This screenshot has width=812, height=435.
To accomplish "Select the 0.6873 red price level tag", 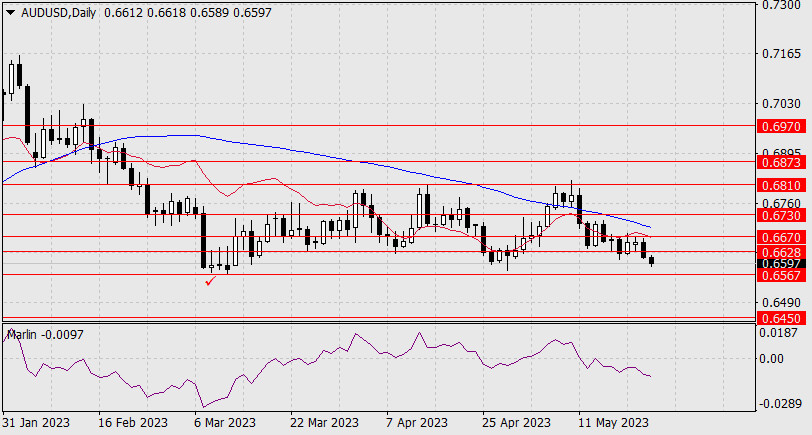I will pos(780,161).
